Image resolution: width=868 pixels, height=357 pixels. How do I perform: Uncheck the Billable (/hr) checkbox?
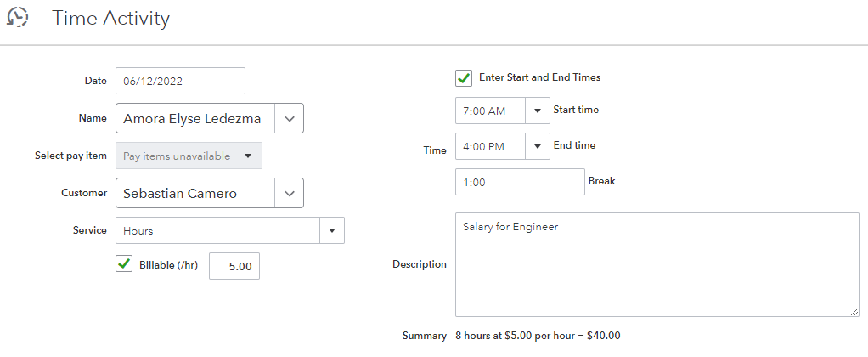tap(124, 265)
